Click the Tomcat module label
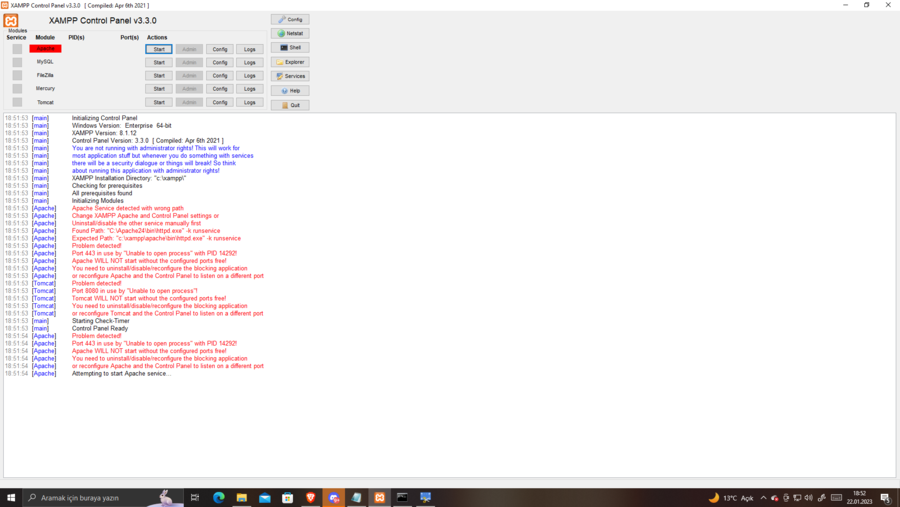Screen dimensions: 900x507 (45, 102)
